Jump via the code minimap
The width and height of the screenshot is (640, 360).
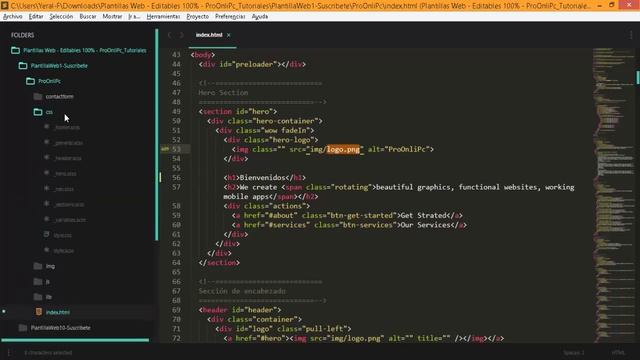click(612, 196)
